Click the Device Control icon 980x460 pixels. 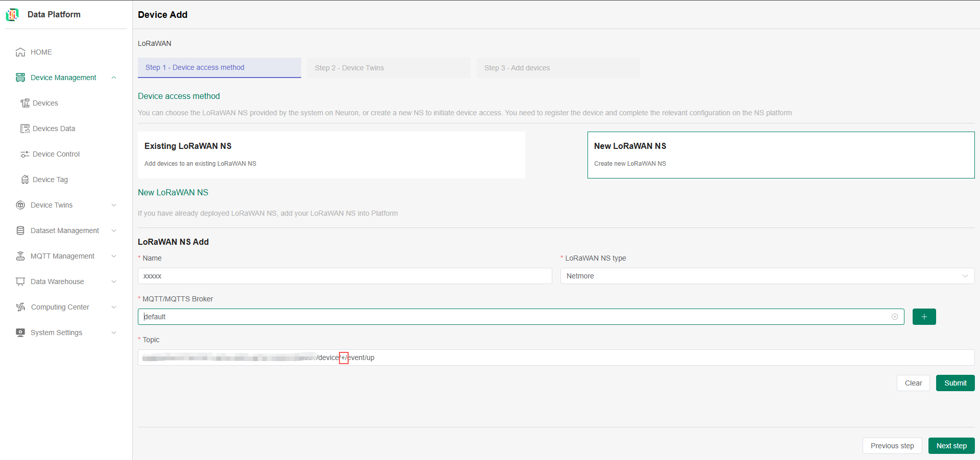pos(24,154)
